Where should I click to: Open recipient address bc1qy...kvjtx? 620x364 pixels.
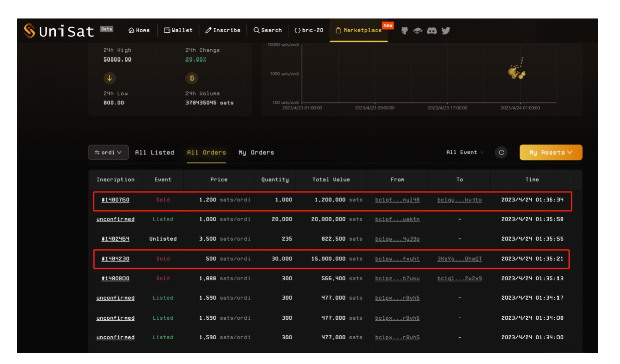(460, 200)
